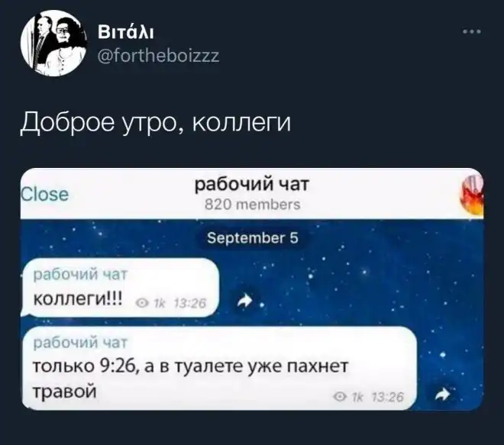Image resolution: width=504 pixels, height=445 pixels.
Task: Forward the коллеги!!! message with the arrow
Action: (x=245, y=301)
